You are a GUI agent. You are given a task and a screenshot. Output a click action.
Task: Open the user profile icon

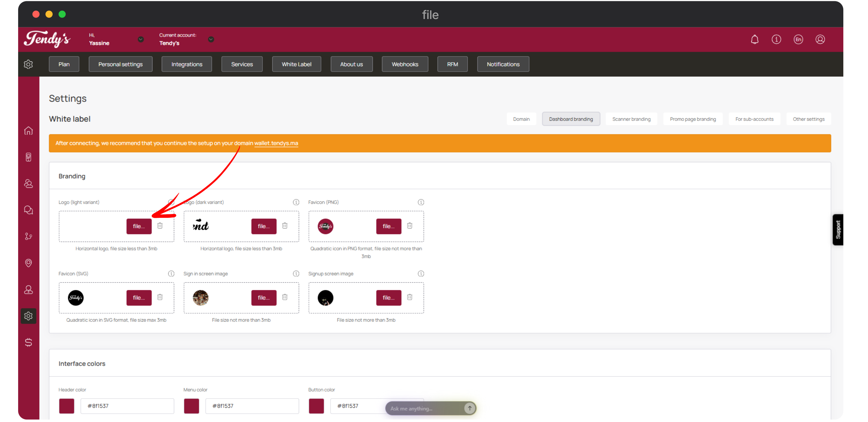(820, 40)
